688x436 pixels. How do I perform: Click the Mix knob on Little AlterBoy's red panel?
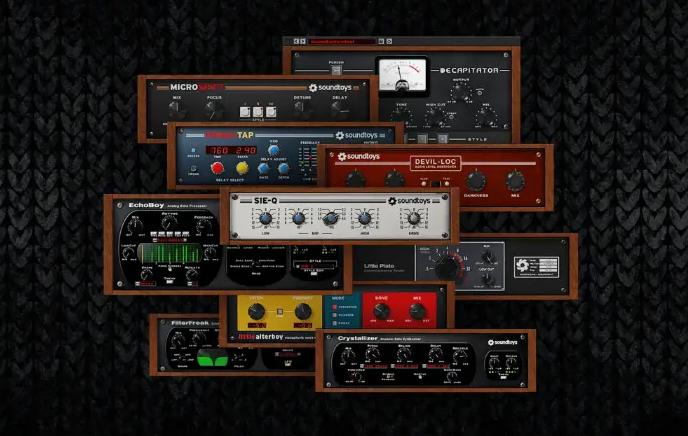pyautogui.click(x=417, y=311)
